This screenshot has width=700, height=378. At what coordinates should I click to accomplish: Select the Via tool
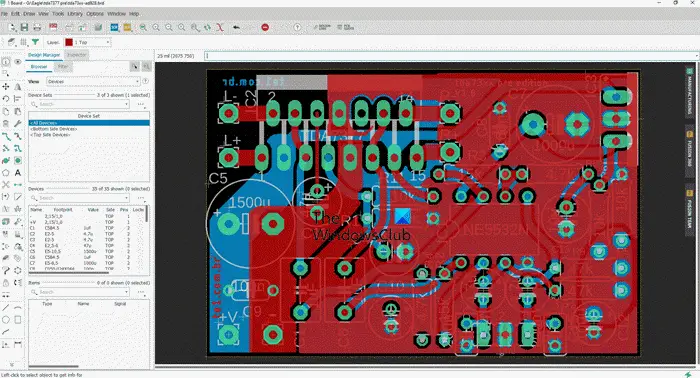pos(18,160)
